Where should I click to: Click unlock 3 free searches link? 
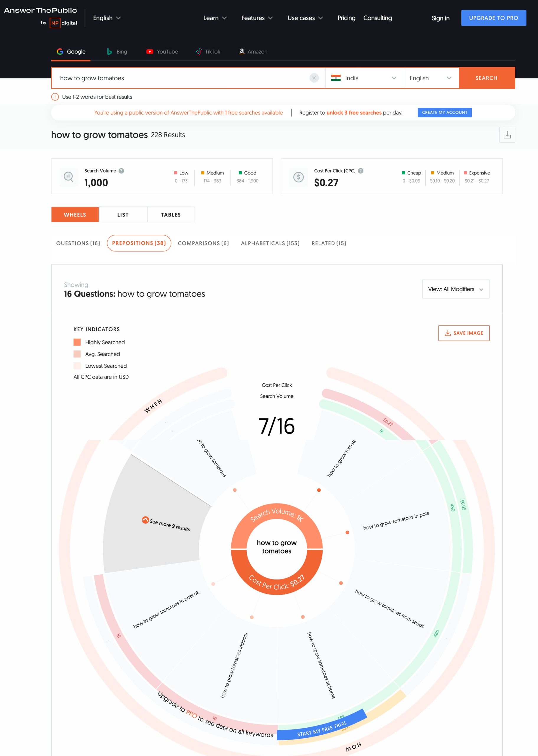coord(354,113)
